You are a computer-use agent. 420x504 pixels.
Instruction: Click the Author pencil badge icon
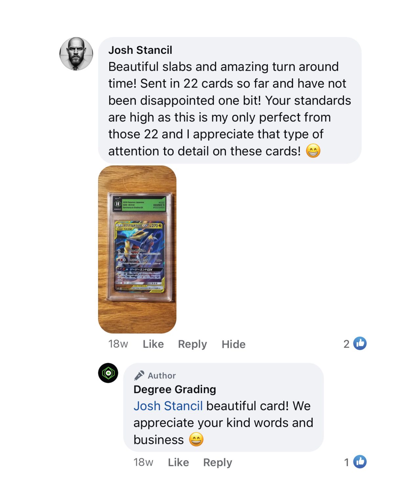pos(139,375)
